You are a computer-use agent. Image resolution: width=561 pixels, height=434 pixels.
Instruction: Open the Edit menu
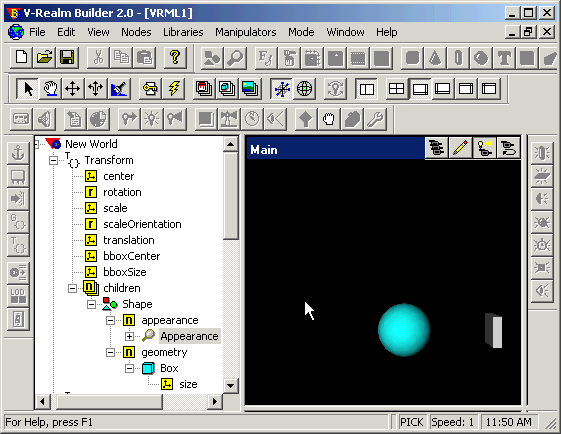click(66, 32)
